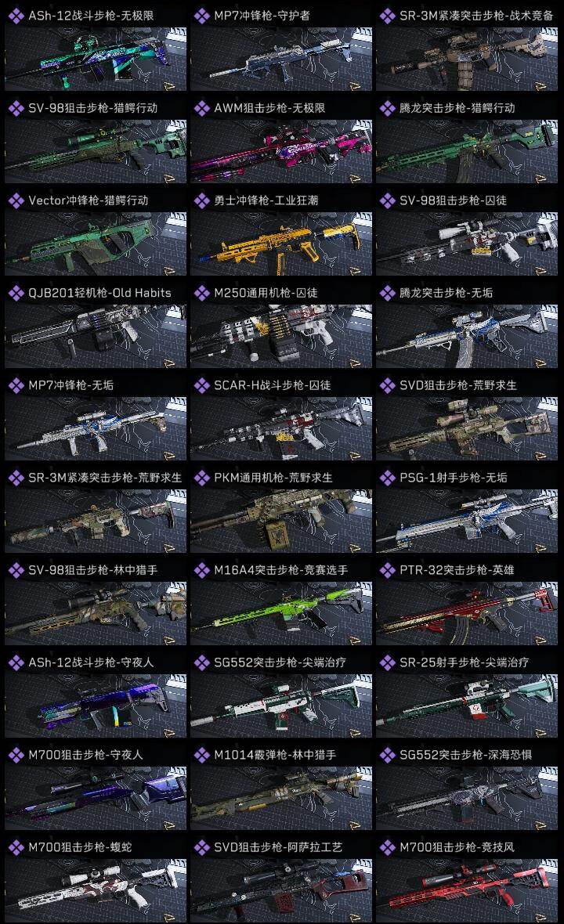The image size is (564, 924).
Task: Select the yellow 勇士 submachine gun skin image
Action: click(281, 244)
